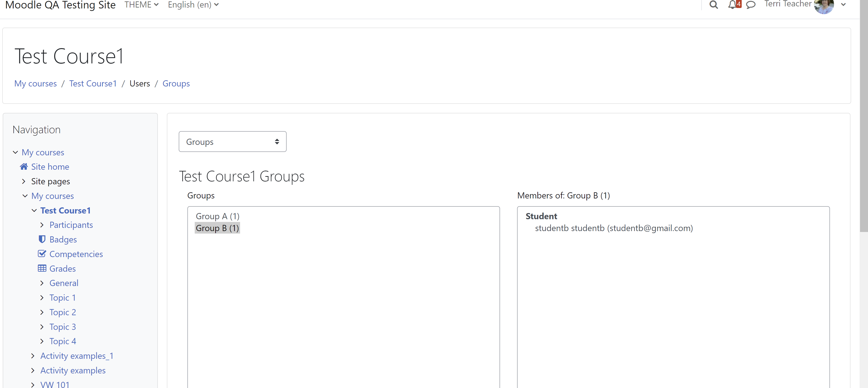Image resolution: width=868 pixels, height=388 pixels.
Task: Select Group B (1) in the list
Action: (217, 228)
